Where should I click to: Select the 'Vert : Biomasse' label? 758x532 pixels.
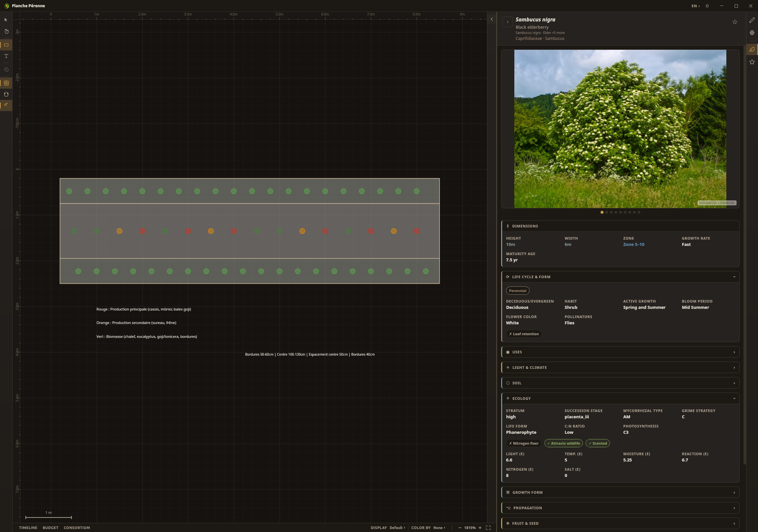[x=147, y=337]
